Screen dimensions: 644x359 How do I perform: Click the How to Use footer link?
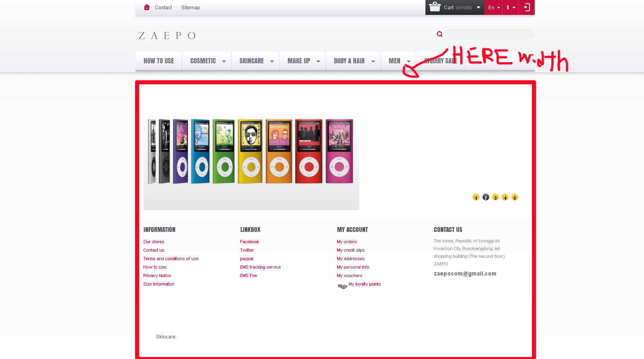click(x=155, y=267)
